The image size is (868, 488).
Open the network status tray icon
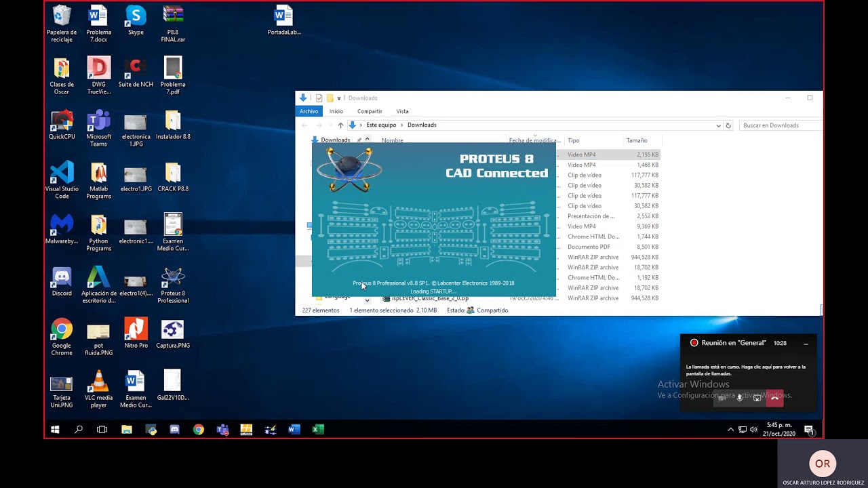click(743, 430)
